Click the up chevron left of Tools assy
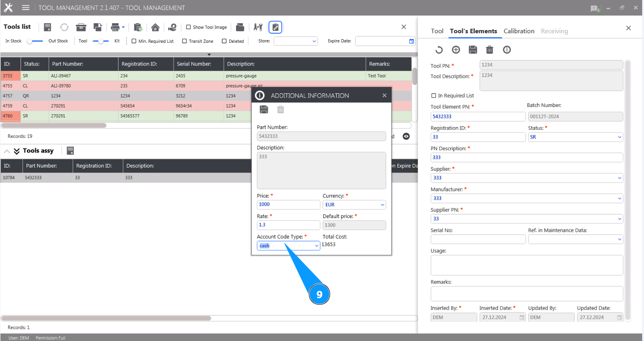Viewport: 644px width, 341px height. coord(7,151)
